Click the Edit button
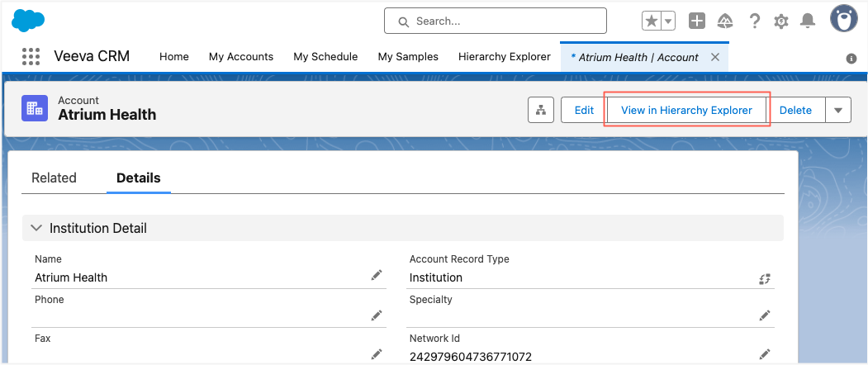Screen dimensions: 868x365 584,110
